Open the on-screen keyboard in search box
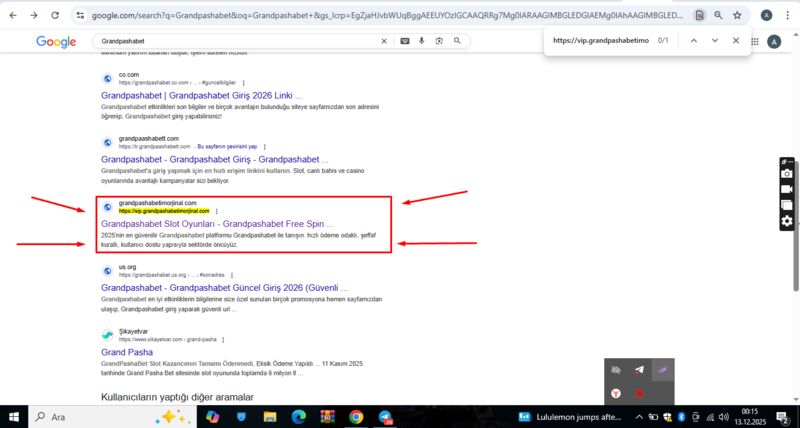Viewport: 800px width, 428px height. [x=405, y=41]
